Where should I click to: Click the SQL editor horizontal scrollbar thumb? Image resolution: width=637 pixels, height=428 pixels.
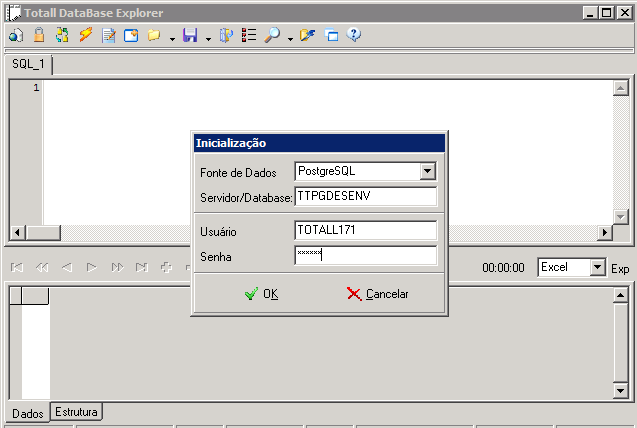(43, 232)
